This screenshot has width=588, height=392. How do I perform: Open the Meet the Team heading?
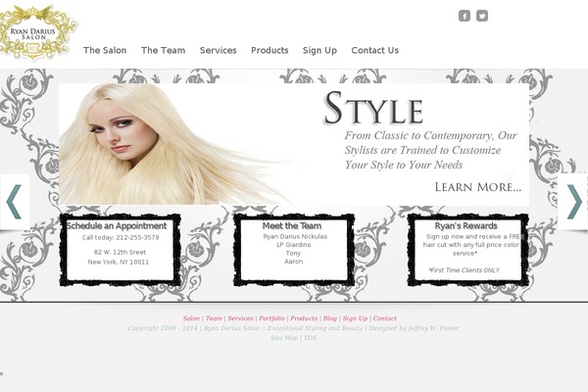(292, 225)
